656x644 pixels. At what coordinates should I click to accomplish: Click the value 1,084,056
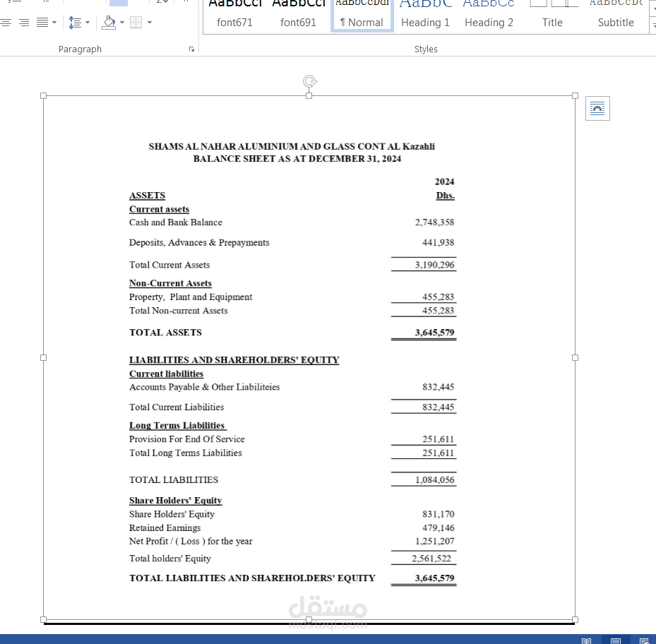pyautogui.click(x=435, y=480)
